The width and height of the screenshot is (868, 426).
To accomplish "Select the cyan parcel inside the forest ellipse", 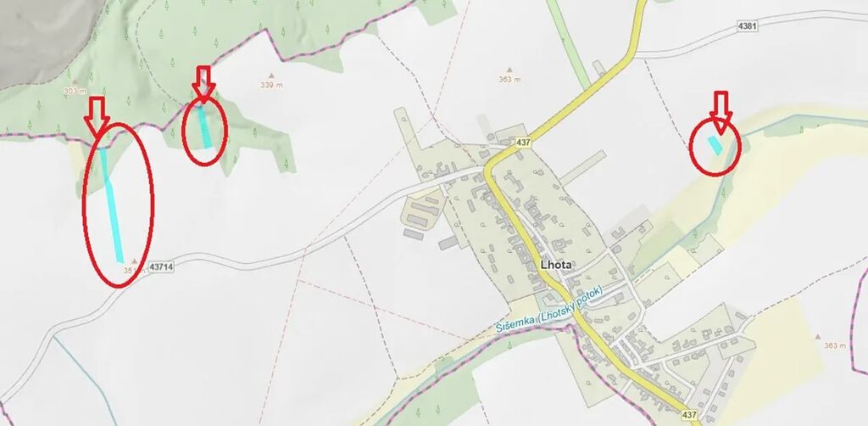I will point(205,126).
